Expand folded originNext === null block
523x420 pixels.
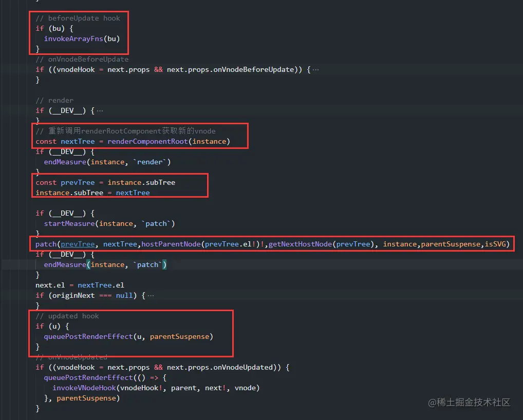(x=151, y=296)
